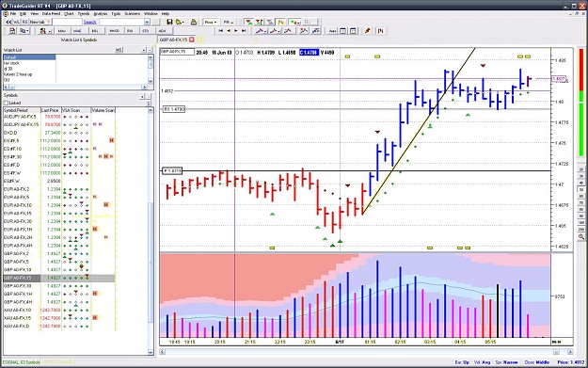Click the symbols list scroll down arrow
Screen dimensions: 588x368
tap(151, 352)
